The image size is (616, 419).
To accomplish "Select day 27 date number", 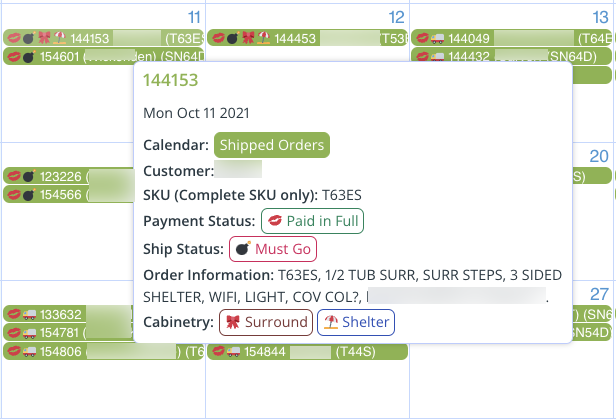I will 599,294.
